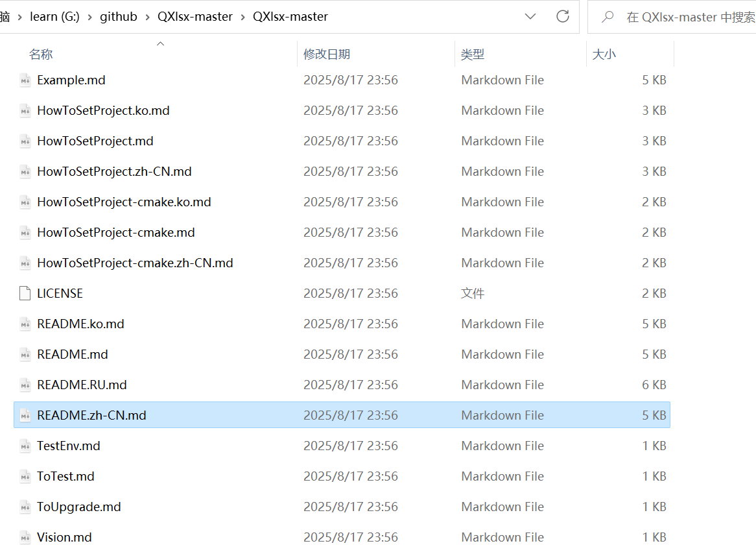Select the file named ToUpgrade.md

[79, 507]
